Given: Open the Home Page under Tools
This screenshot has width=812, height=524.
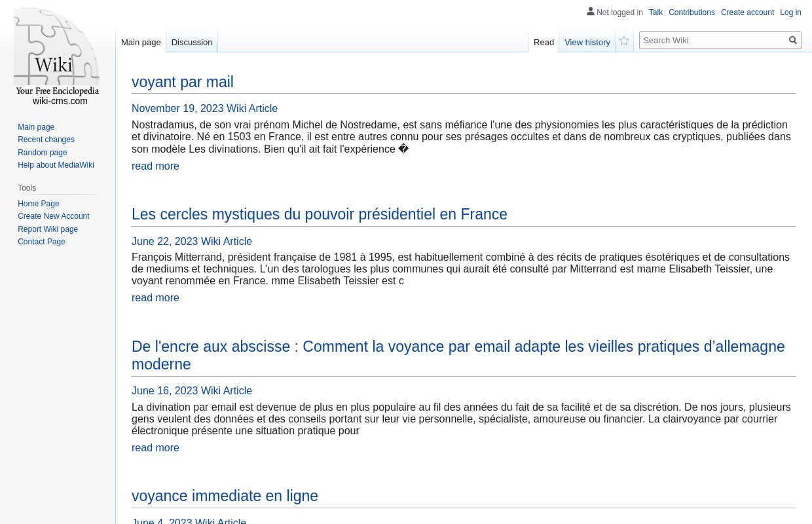Looking at the screenshot, I should point(38,203).
